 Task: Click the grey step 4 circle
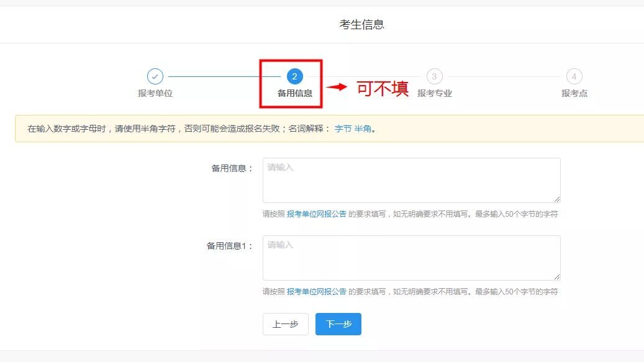coord(574,76)
